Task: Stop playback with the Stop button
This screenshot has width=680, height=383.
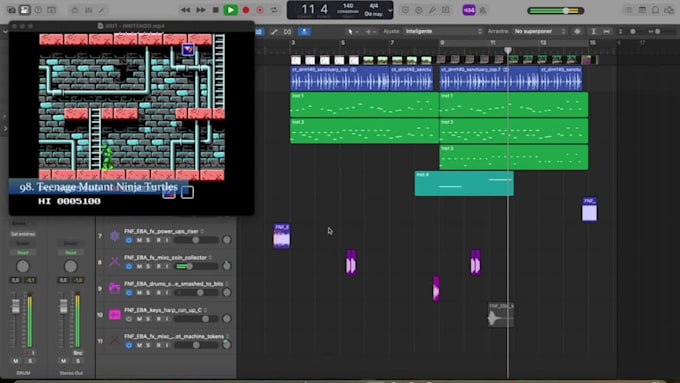Action: point(216,10)
